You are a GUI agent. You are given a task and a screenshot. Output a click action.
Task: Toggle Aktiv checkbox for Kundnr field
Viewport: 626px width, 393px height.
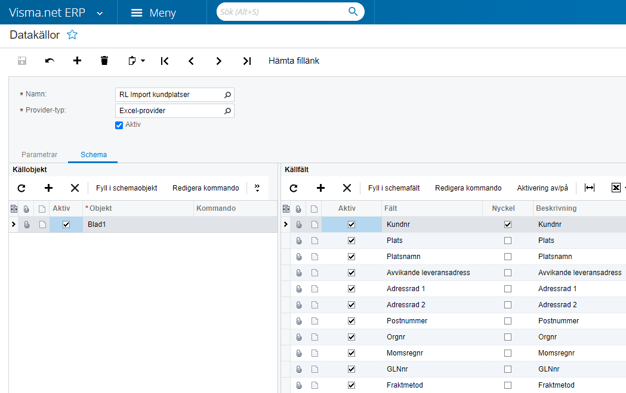click(x=351, y=224)
